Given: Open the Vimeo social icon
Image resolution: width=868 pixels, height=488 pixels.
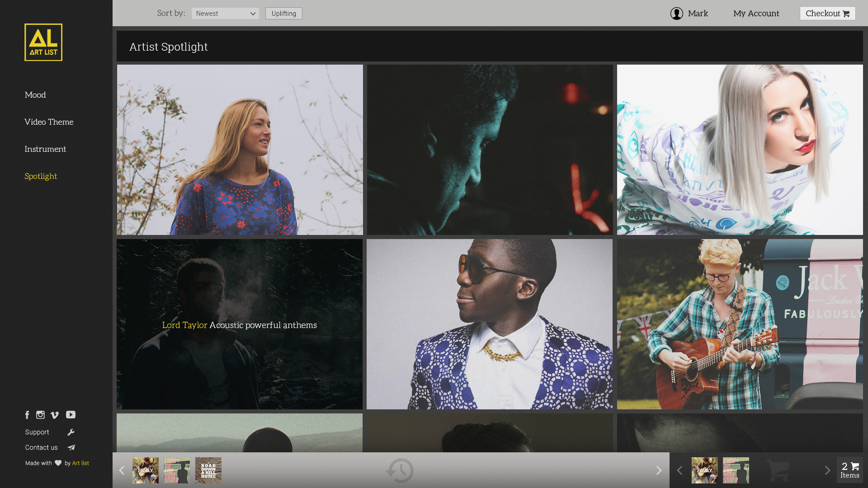Looking at the screenshot, I should coord(55,415).
